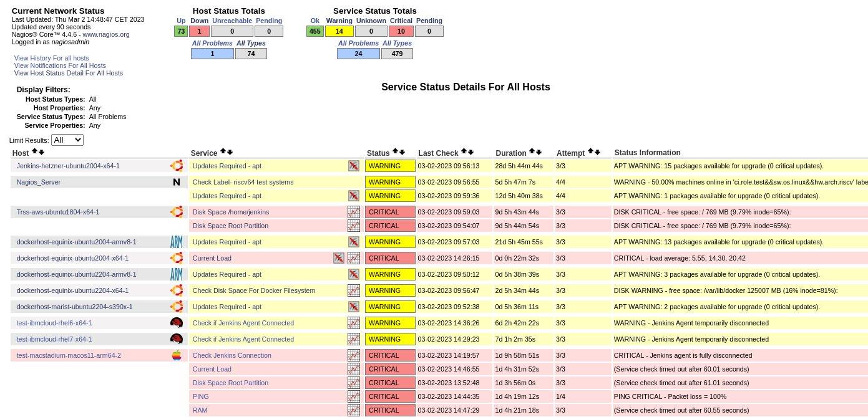Click Red Hat icon for test-ibmcloud-rhel6-x64-1
The image size is (868, 417).
coord(177,323)
